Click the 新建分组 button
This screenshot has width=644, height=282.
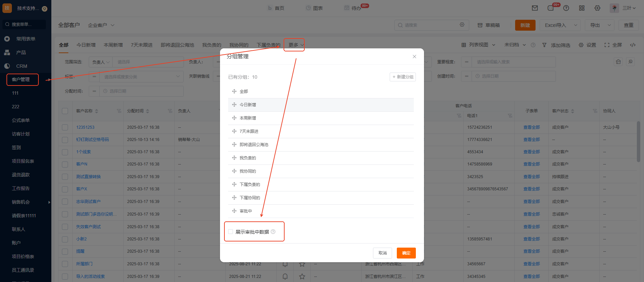tap(403, 77)
